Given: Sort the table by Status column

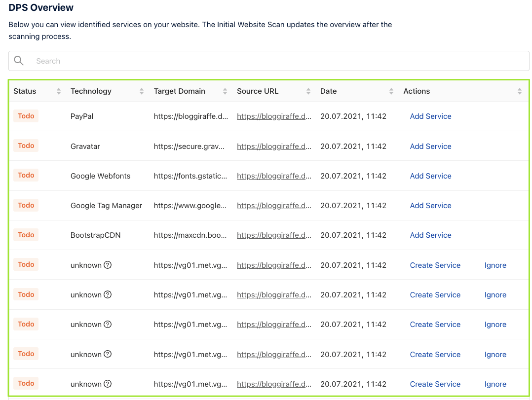Looking at the screenshot, I should point(59,91).
